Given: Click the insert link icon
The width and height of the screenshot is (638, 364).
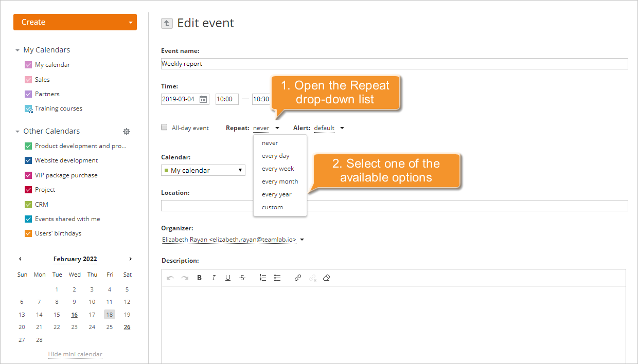Looking at the screenshot, I should [297, 278].
